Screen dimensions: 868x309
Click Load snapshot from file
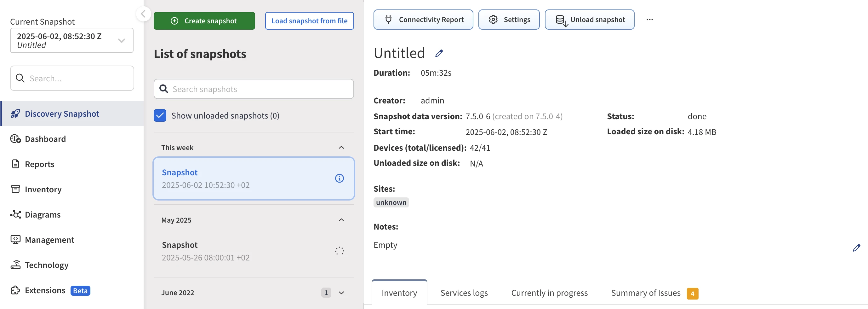[309, 21]
